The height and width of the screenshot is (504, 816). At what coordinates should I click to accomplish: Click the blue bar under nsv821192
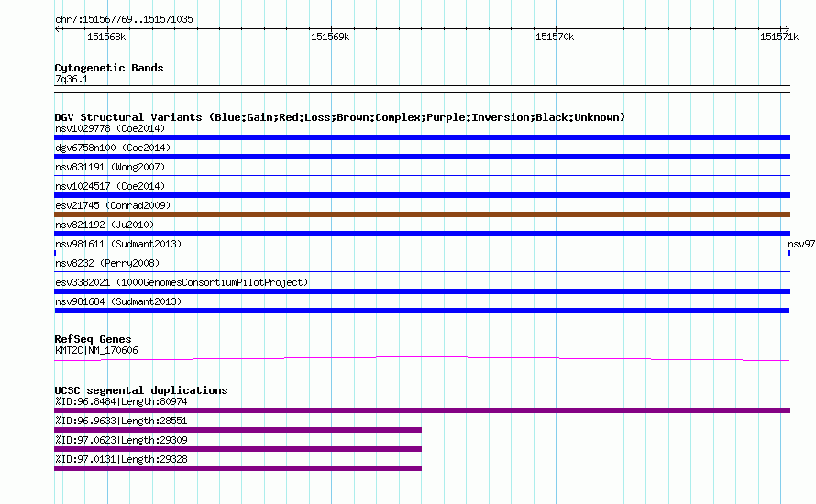pos(422,234)
